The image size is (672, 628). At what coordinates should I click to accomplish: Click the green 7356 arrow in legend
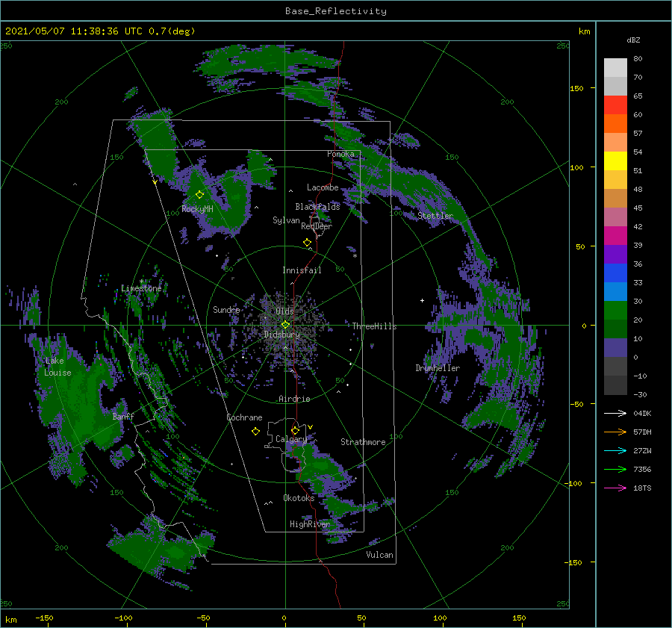click(615, 470)
